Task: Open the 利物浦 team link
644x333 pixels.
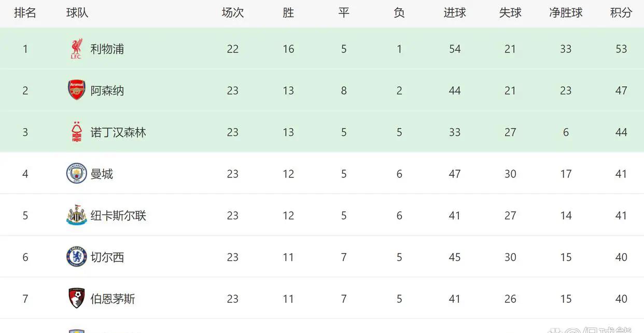Action: pyautogui.click(x=107, y=49)
